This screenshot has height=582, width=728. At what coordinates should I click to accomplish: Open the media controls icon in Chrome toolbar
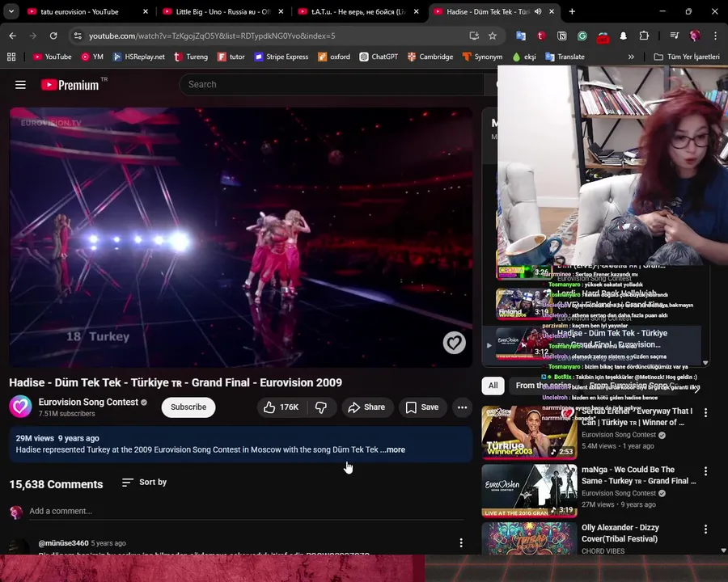click(675, 36)
